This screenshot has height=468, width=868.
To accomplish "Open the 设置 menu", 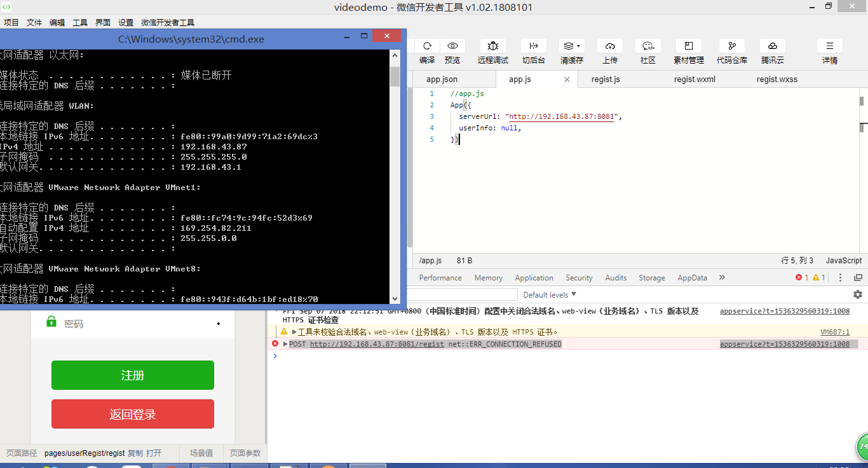I will click(126, 22).
